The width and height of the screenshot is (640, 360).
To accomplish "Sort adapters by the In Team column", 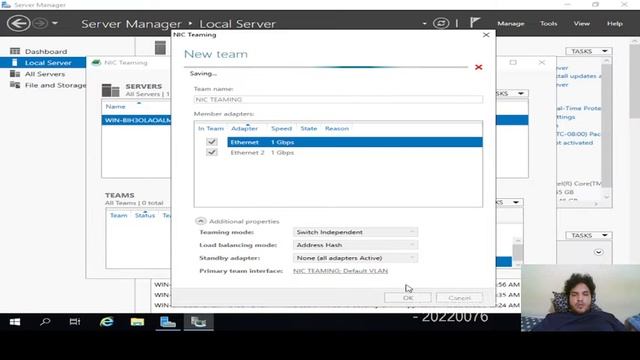I will [x=211, y=128].
